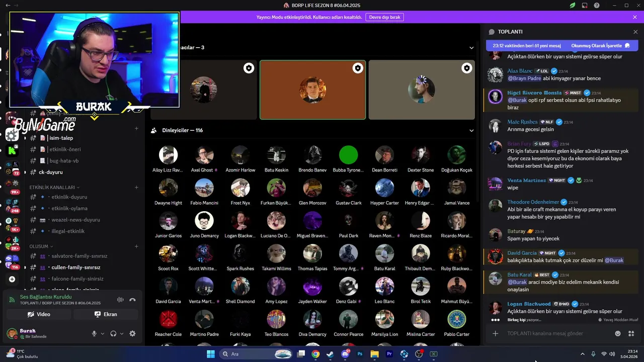Close the TOPLANTI chat panel
This screenshot has width=644, height=362.
[x=635, y=32]
